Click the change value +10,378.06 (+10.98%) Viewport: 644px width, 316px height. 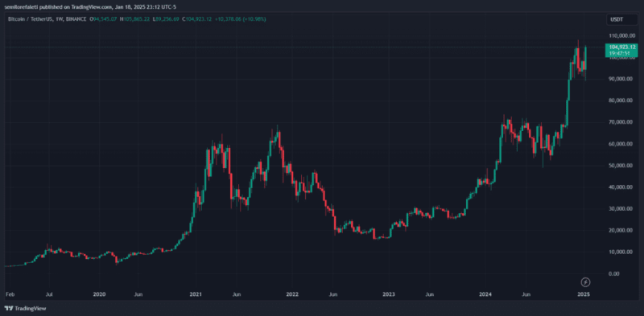tap(240, 18)
